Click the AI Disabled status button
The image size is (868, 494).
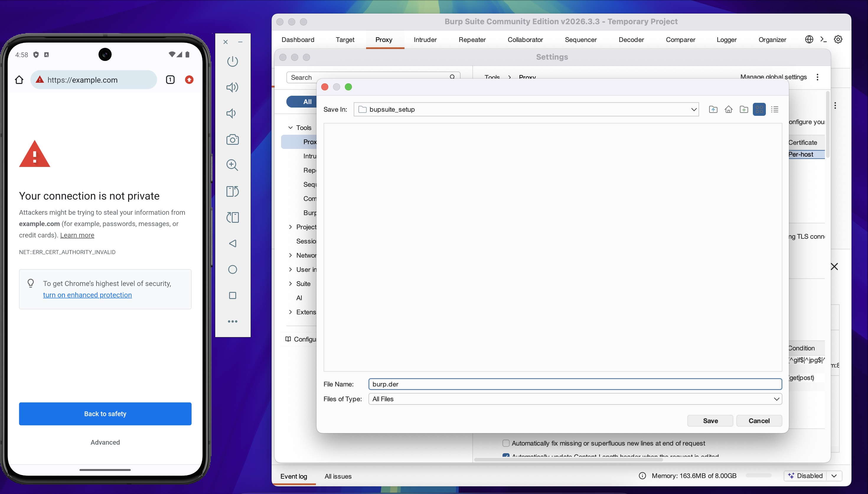[805, 476]
